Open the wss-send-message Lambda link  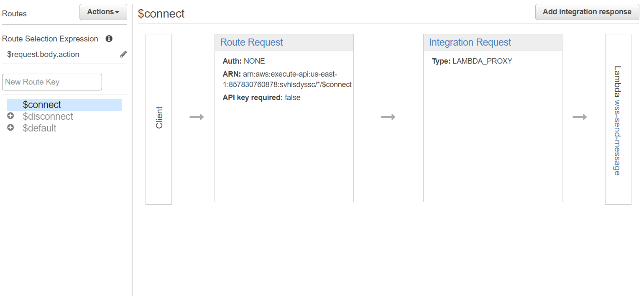pos(617,137)
